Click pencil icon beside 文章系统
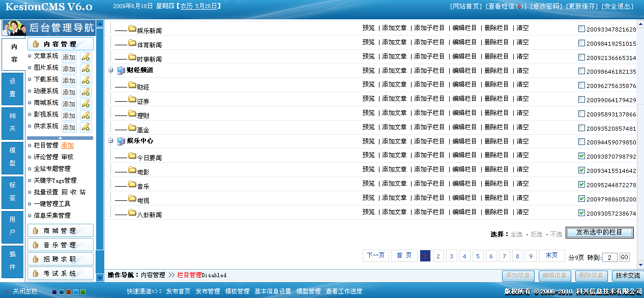 coord(85,57)
